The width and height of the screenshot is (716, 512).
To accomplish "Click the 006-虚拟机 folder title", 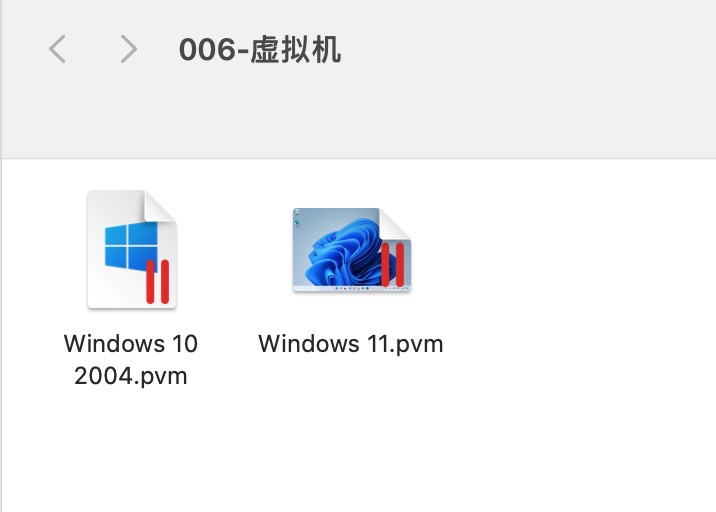I will [x=260, y=49].
